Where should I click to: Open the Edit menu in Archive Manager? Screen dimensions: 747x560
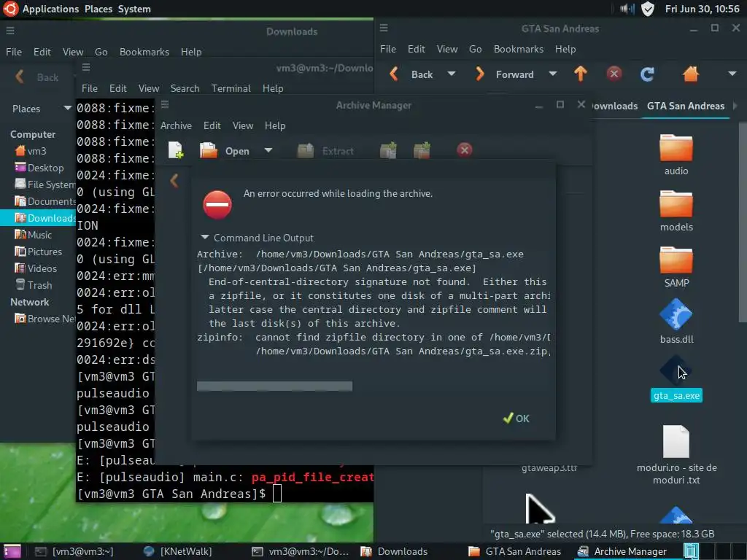pos(212,125)
